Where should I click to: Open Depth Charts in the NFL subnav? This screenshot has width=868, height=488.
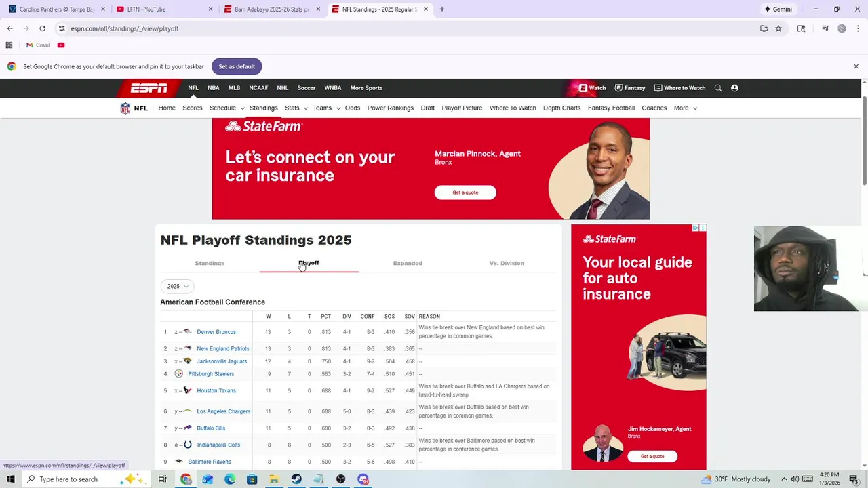561,108
